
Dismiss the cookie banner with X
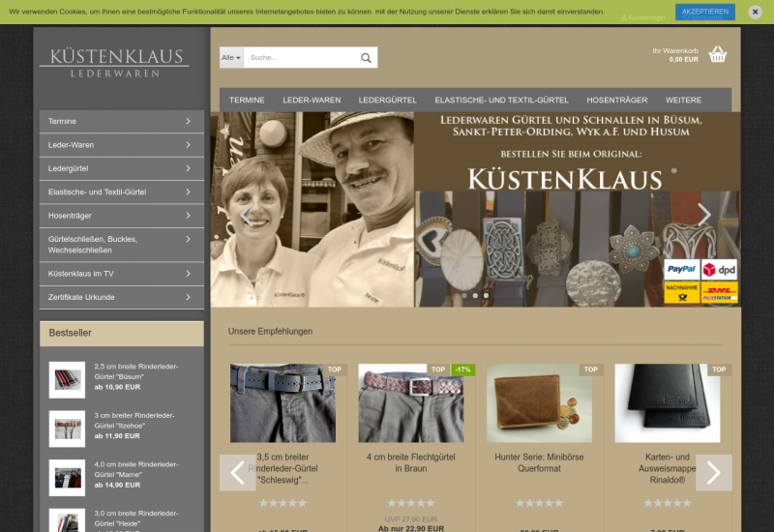tap(754, 12)
